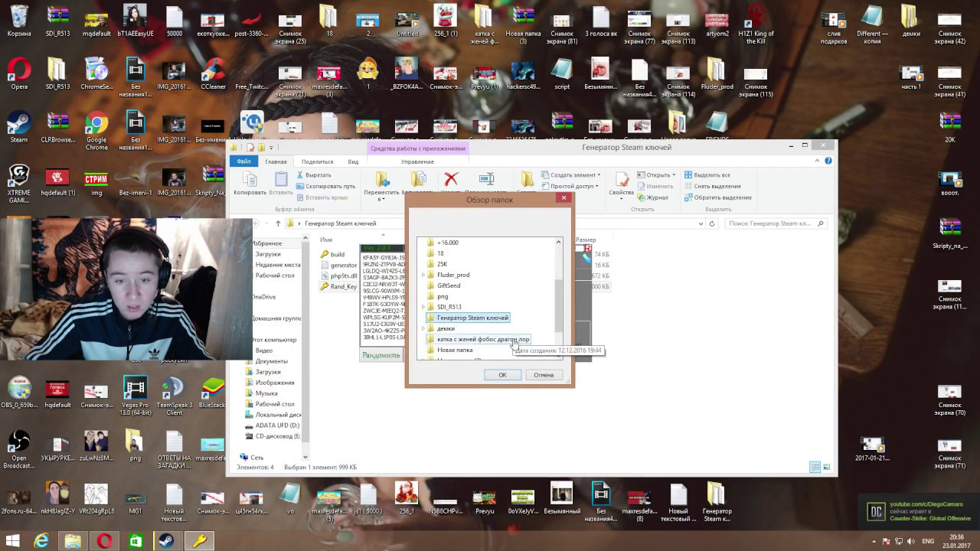
Task: Click the ribbon help question mark icon
Action: (828, 161)
